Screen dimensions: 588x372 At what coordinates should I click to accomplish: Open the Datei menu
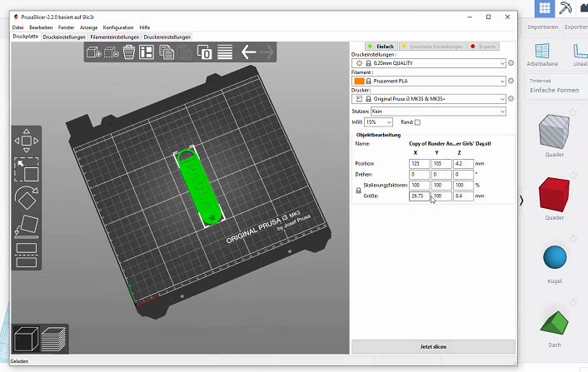pyautogui.click(x=17, y=27)
